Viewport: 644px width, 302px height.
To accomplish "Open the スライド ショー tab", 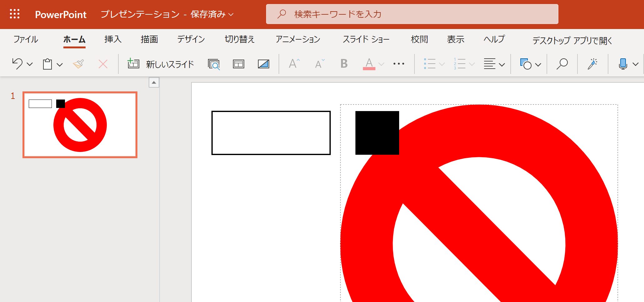I will coord(366,39).
